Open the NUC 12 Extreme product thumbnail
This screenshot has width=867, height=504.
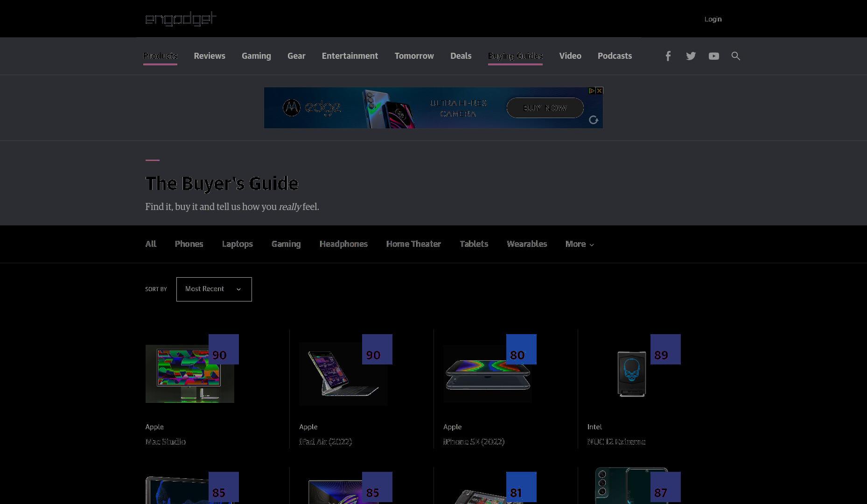click(631, 374)
